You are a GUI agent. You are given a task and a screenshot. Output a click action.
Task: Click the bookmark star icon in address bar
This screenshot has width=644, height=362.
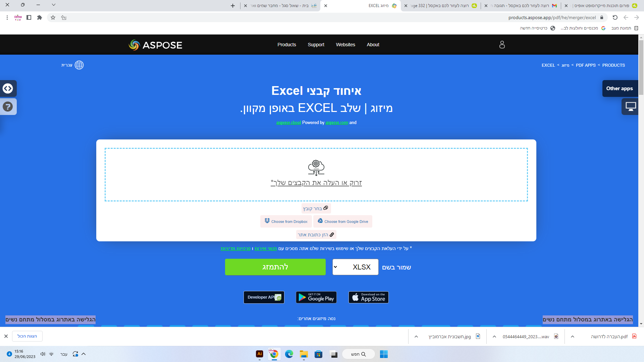pyautogui.click(x=53, y=17)
